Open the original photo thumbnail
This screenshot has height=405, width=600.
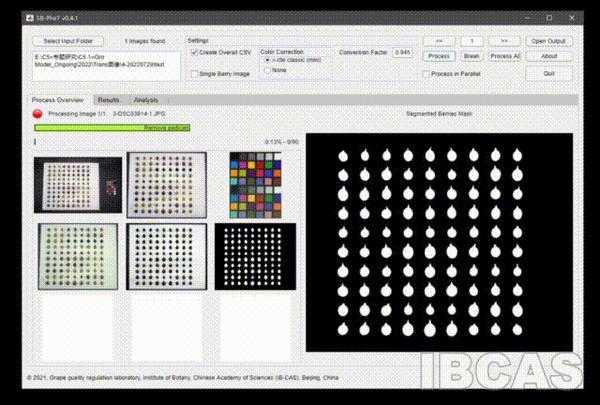[x=77, y=185]
